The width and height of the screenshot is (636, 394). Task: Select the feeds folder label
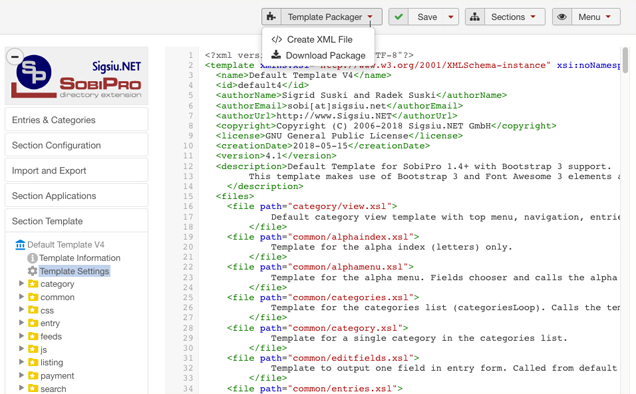pyautogui.click(x=51, y=336)
